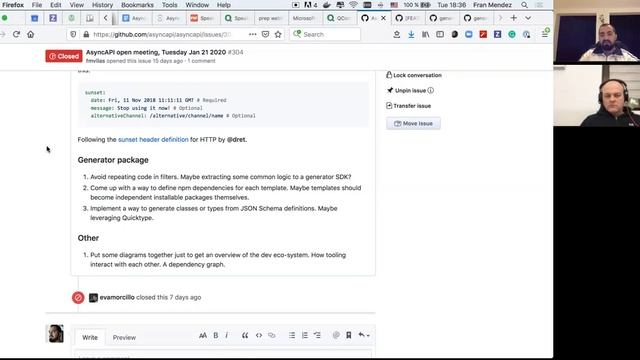Open the History menu
640x360 pixels.
[x=102, y=5]
